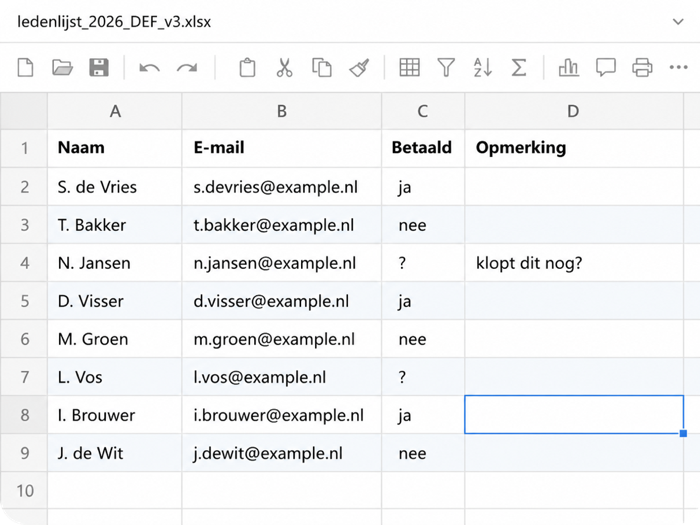This screenshot has width=700, height=525.
Task: Paste from clipboard icon
Action: [x=247, y=68]
